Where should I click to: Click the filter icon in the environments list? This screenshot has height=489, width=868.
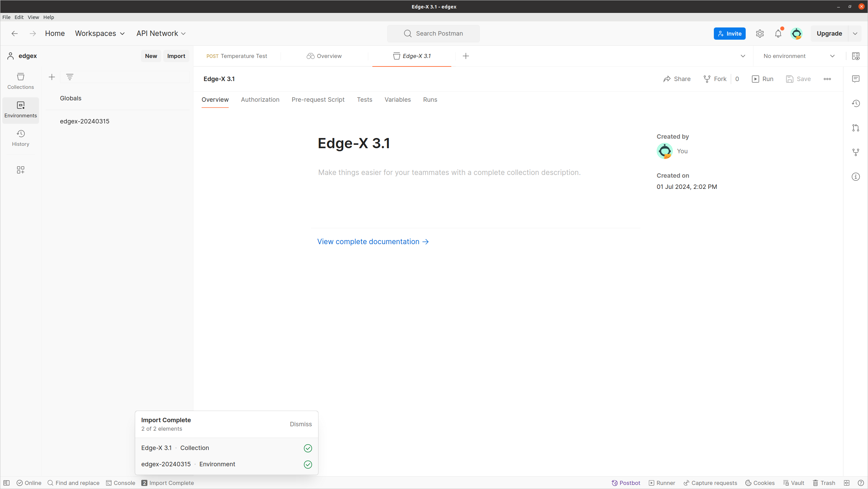click(x=69, y=77)
